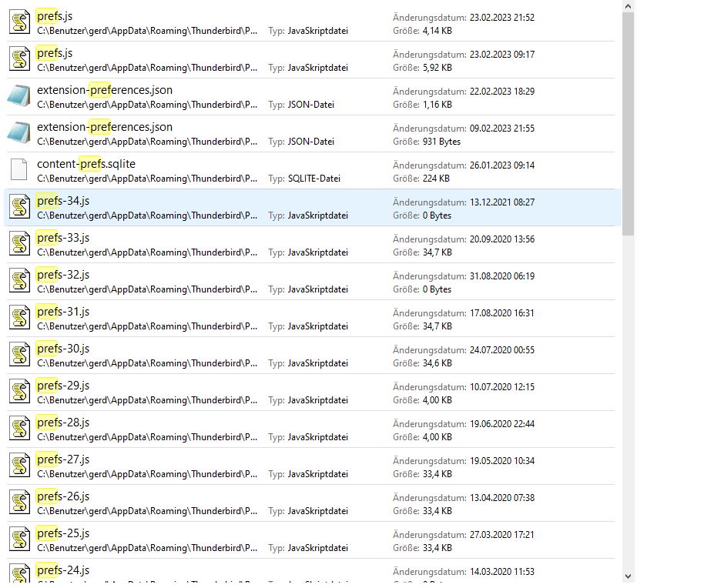Screen dimensions: 724x588
Task: Select extension-preferences.json modified 22.02.2023 18:29
Action: [x=105, y=90]
